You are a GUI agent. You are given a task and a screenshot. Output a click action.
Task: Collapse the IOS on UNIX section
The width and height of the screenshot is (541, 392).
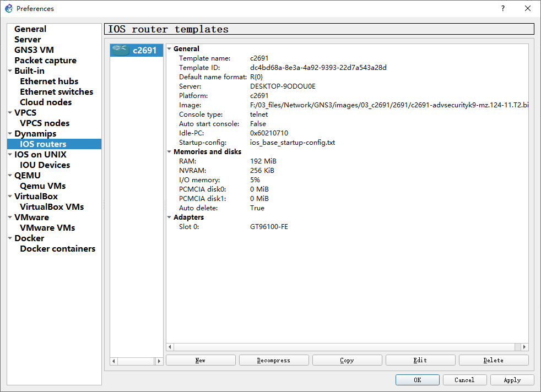(10, 155)
